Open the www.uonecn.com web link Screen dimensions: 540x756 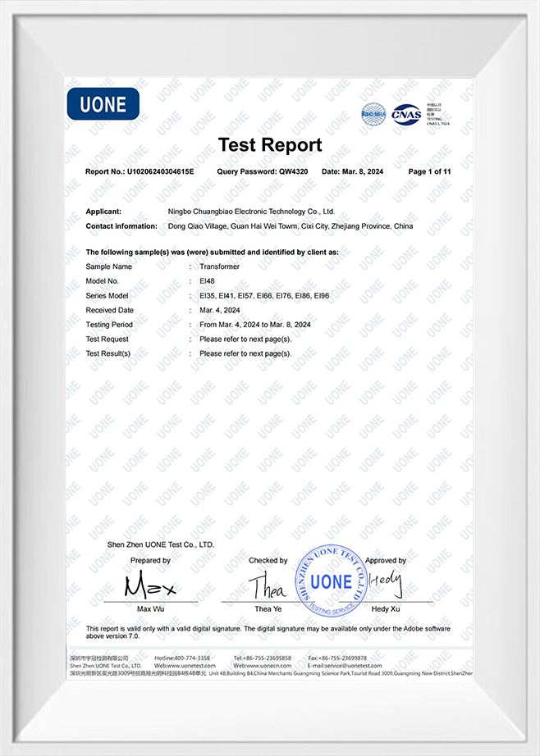tap(266, 665)
